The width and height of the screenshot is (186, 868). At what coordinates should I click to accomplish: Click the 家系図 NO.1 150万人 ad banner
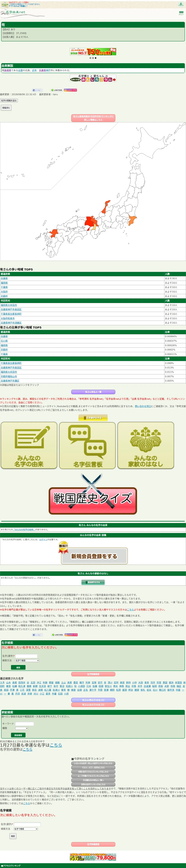point(93,52)
